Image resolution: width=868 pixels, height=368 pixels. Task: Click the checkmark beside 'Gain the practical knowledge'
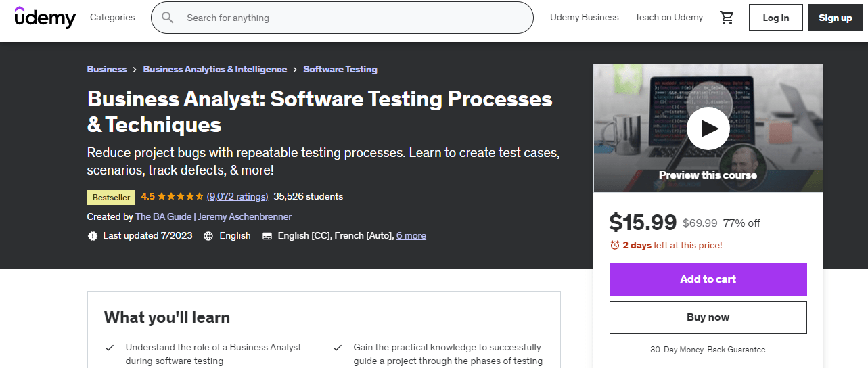pyautogui.click(x=338, y=348)
